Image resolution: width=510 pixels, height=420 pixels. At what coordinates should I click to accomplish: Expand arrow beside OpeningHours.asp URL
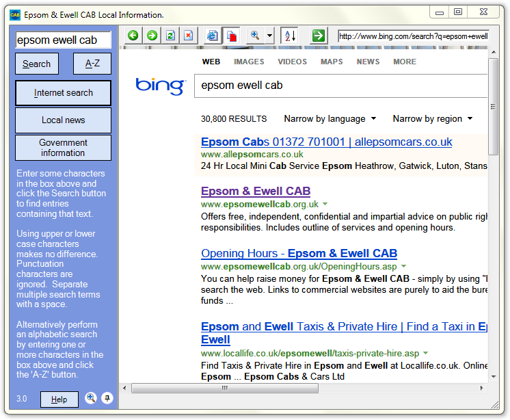(403, 266)
